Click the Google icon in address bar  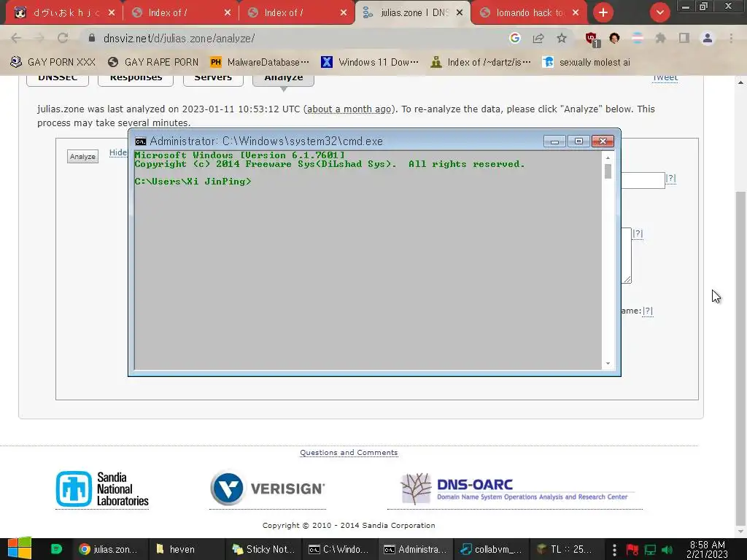click(x=514, y=38)
